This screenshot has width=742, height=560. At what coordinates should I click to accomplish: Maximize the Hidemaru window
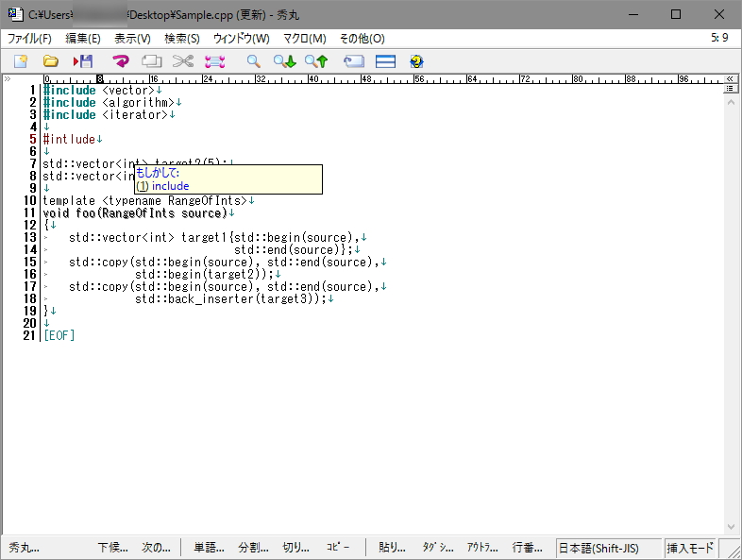click(x=676, y=14)
